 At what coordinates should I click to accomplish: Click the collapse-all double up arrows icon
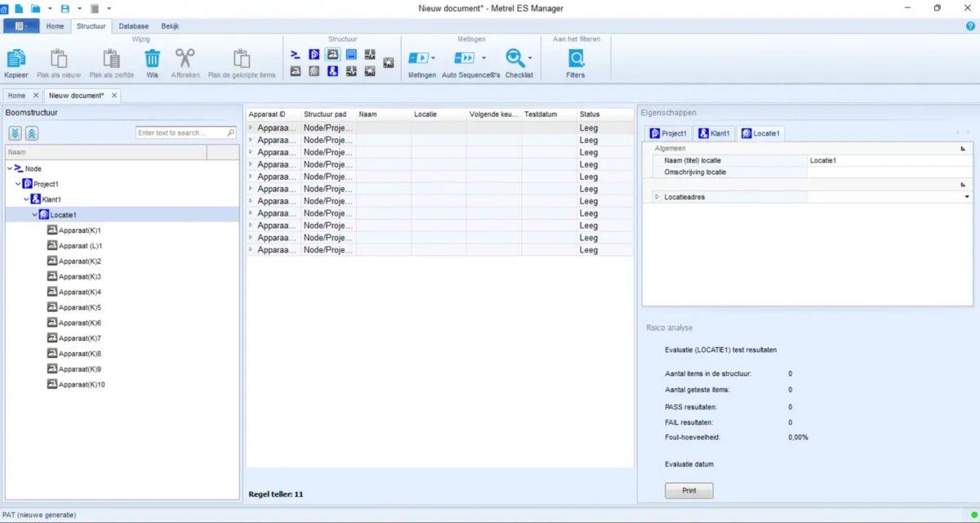click(31, 133)
